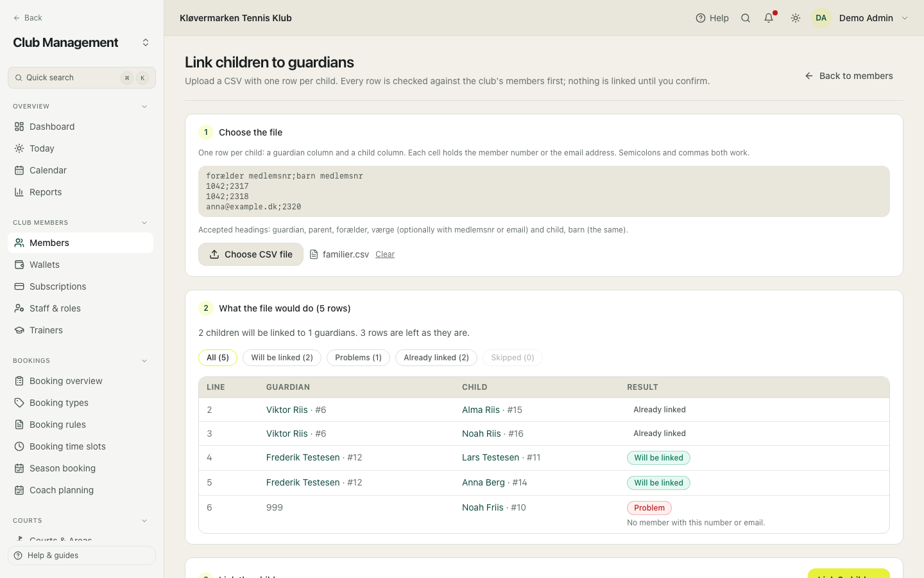Open the Help link in top bar
Screen dimensions: 924x578
[x=712, y=18]
